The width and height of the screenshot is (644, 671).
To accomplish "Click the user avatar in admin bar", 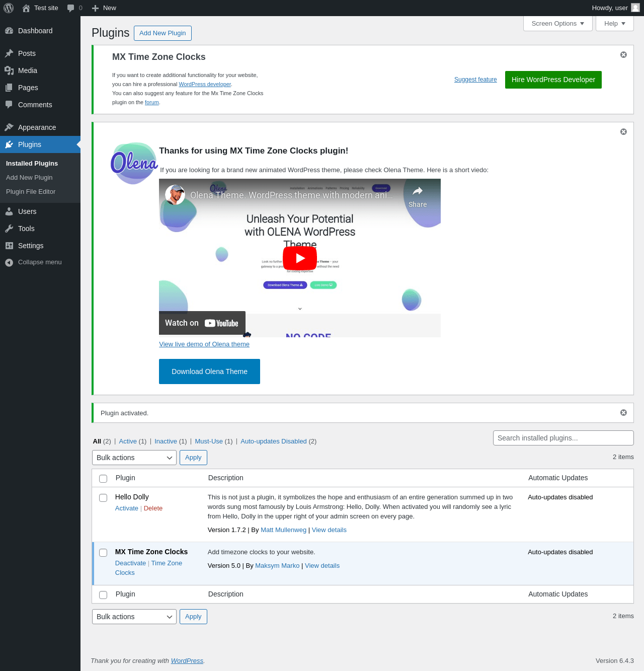I will click(635, 8).
